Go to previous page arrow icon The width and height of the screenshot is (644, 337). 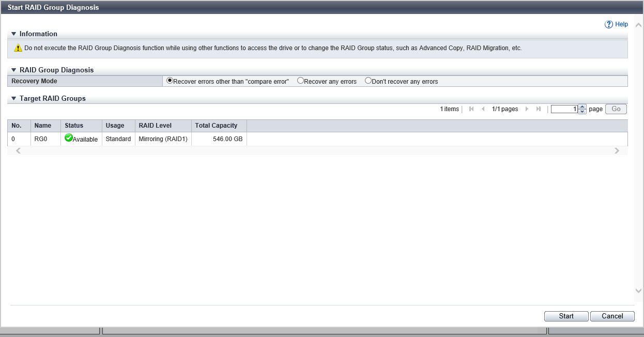483,109
